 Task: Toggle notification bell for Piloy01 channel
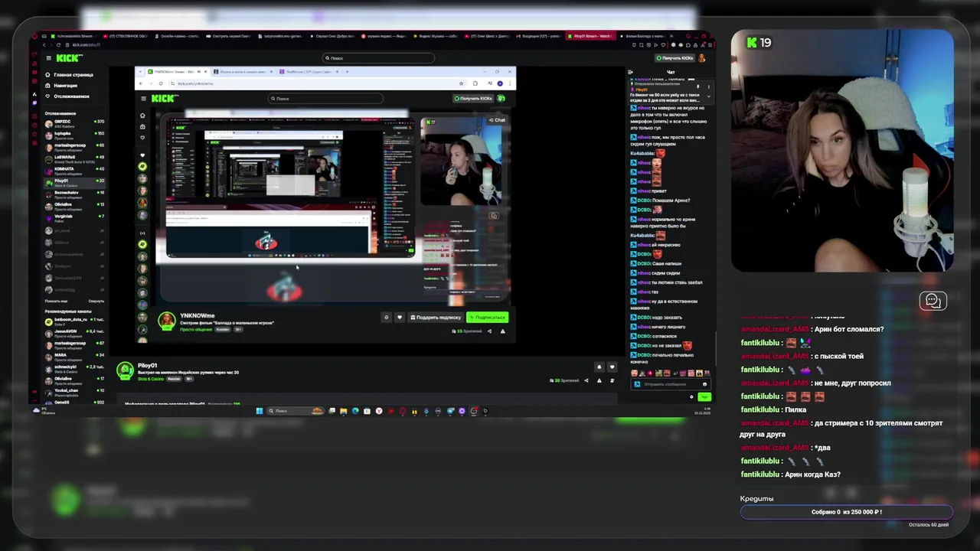point(599,367)
